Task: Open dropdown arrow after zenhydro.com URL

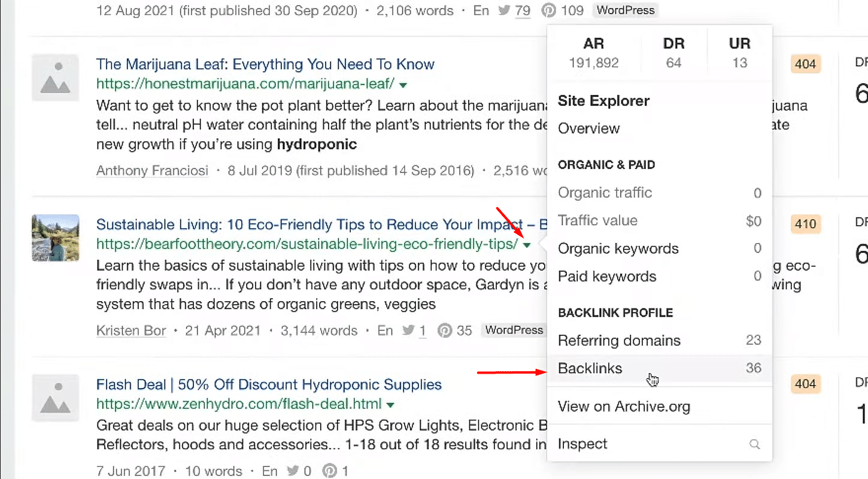Action: tap(390, 405)
